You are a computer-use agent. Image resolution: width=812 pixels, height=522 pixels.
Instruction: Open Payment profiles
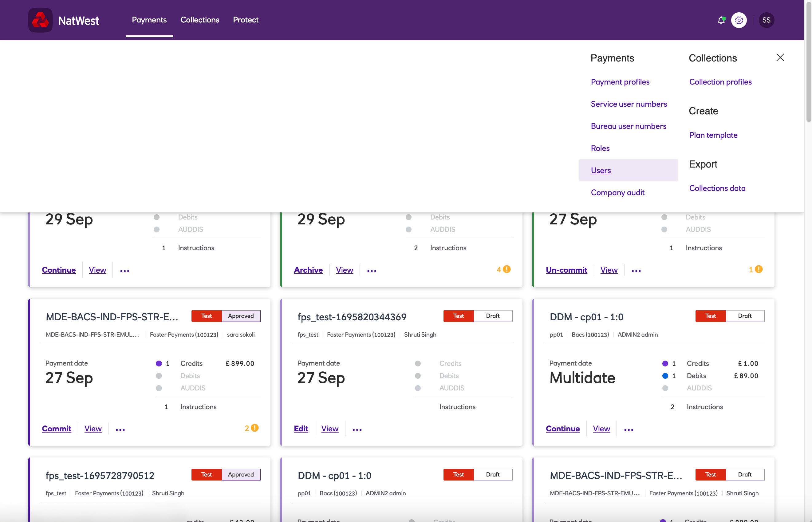pyautogui.click(x=620, y=82)
